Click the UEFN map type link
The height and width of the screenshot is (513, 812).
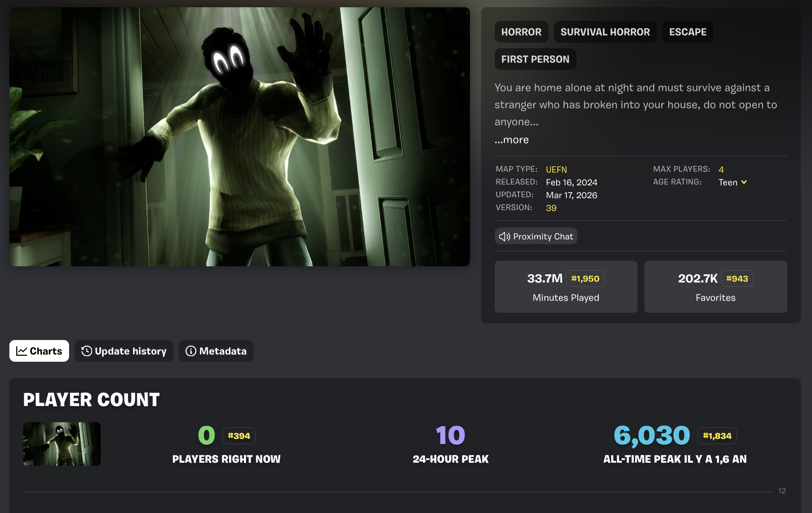pos(557,170)
